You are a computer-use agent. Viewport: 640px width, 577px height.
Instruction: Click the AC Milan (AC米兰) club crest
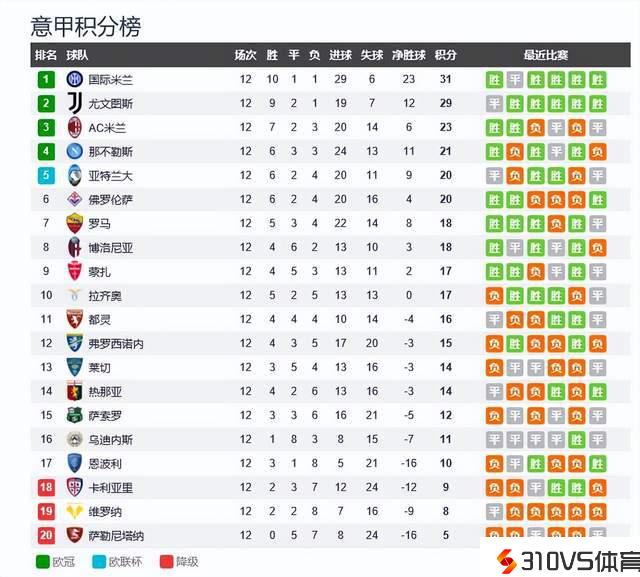pyautogui.click(x=74, y=127)
